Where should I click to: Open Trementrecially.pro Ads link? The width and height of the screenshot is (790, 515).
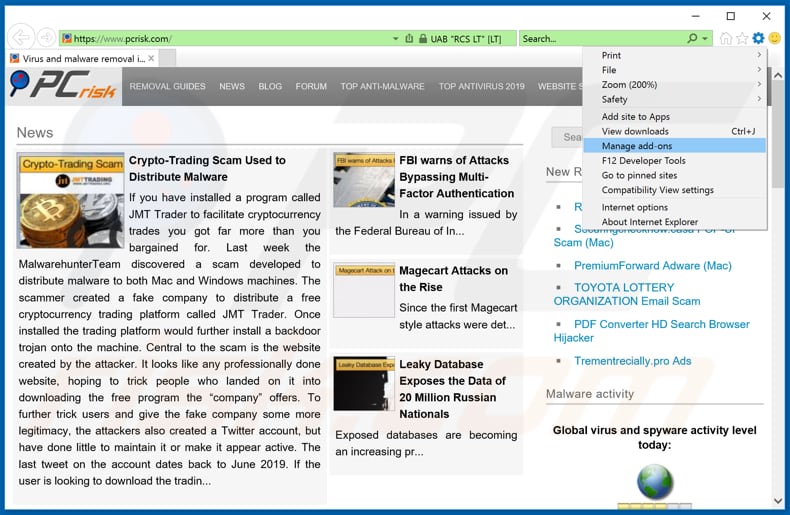(x=632, y=361)
